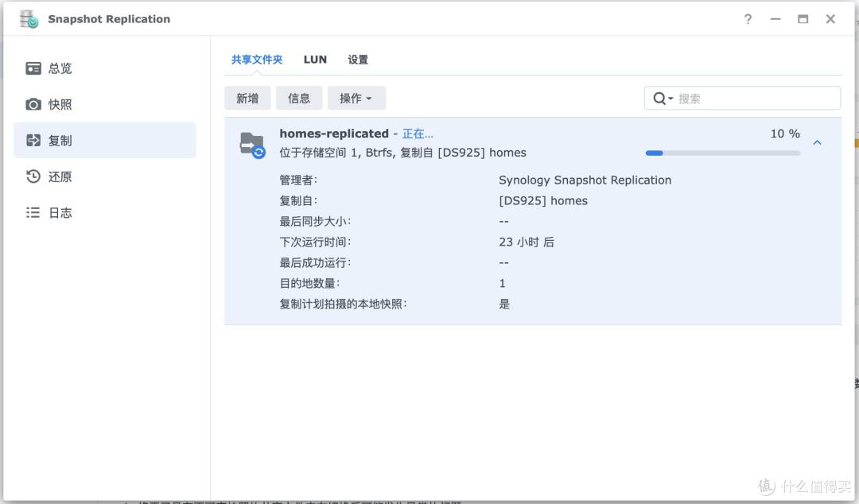Click the 信息 button

298,98
